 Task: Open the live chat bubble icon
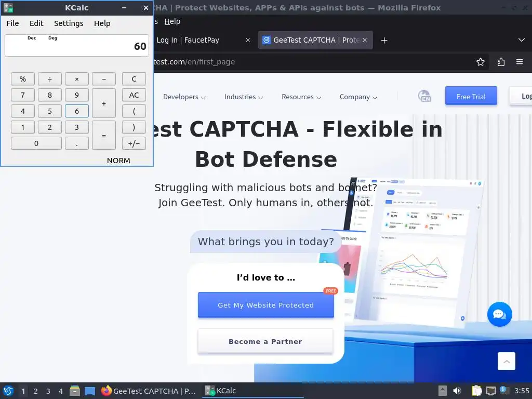[499, 314]
